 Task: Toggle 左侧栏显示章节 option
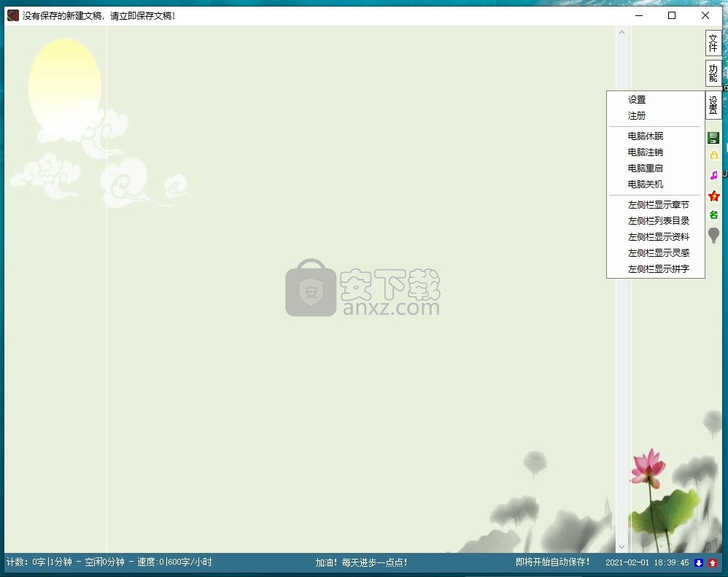click(x=658, y=205)
